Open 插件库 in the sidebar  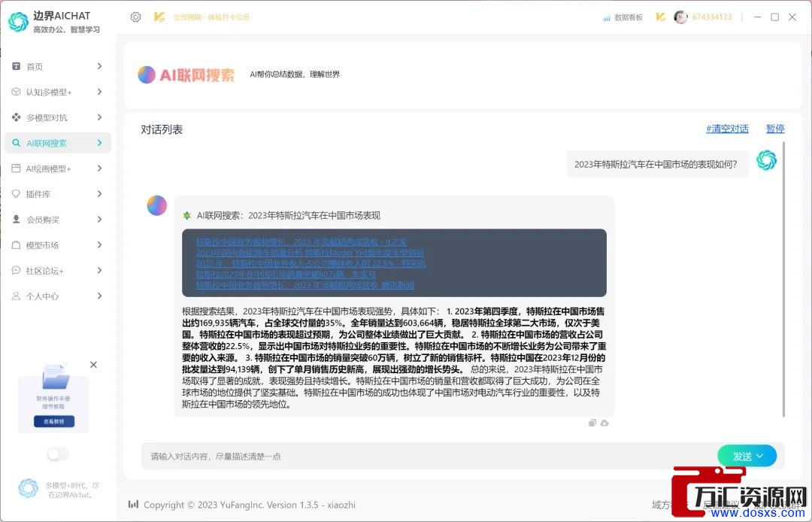click(x=58, y=194)
